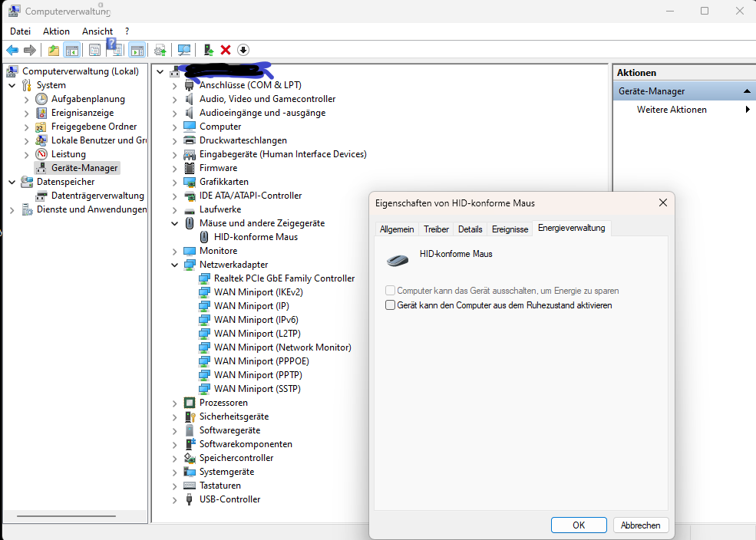Switch to the Ereignisse tab
Image resolution: width=756 pixels, height=540 pixels.
(x=510, y=229)
